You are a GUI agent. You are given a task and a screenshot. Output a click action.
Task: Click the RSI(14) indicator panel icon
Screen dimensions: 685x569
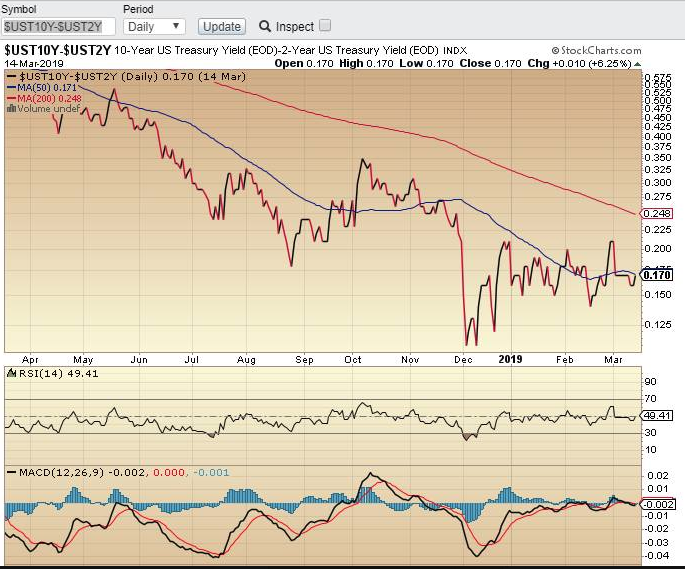(11, 374)
